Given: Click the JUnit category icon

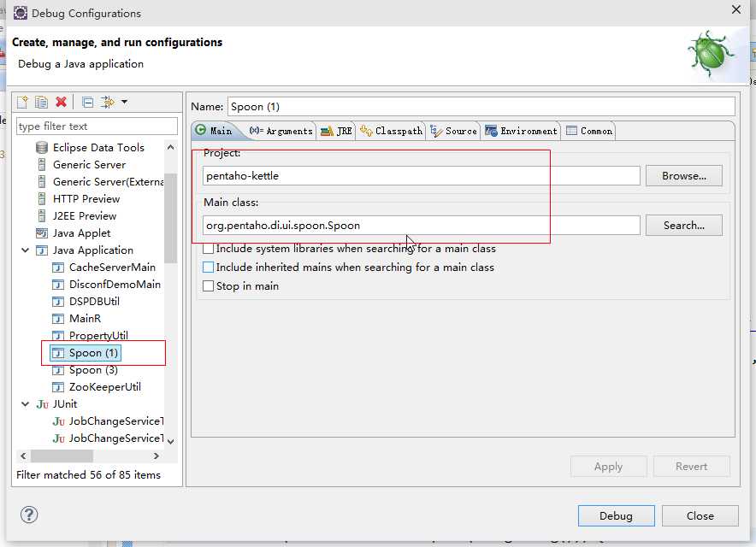Looking at the screenshot, I should [43, 404].
